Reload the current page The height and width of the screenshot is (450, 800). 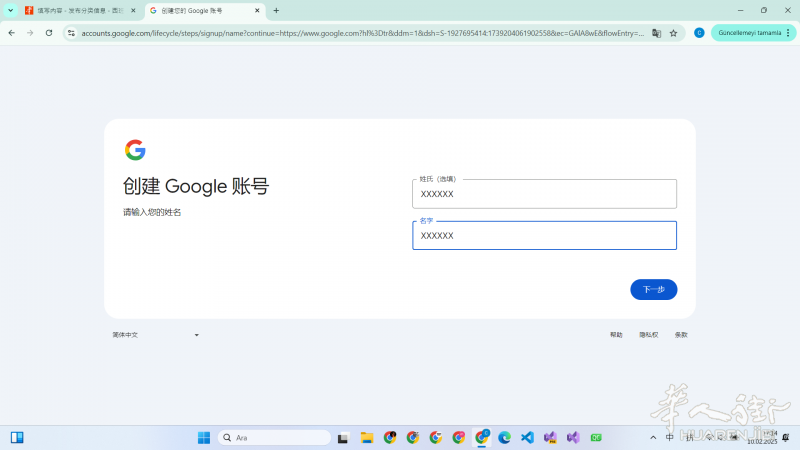[49, 33]
